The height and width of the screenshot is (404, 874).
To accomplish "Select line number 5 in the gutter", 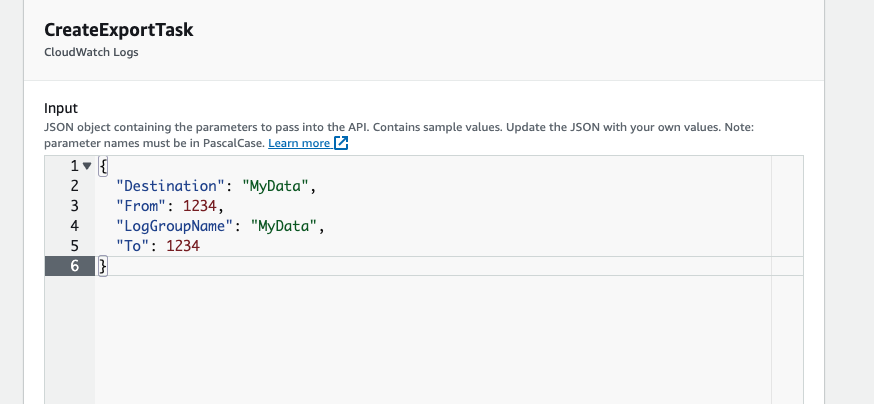I will pos(74,246).
